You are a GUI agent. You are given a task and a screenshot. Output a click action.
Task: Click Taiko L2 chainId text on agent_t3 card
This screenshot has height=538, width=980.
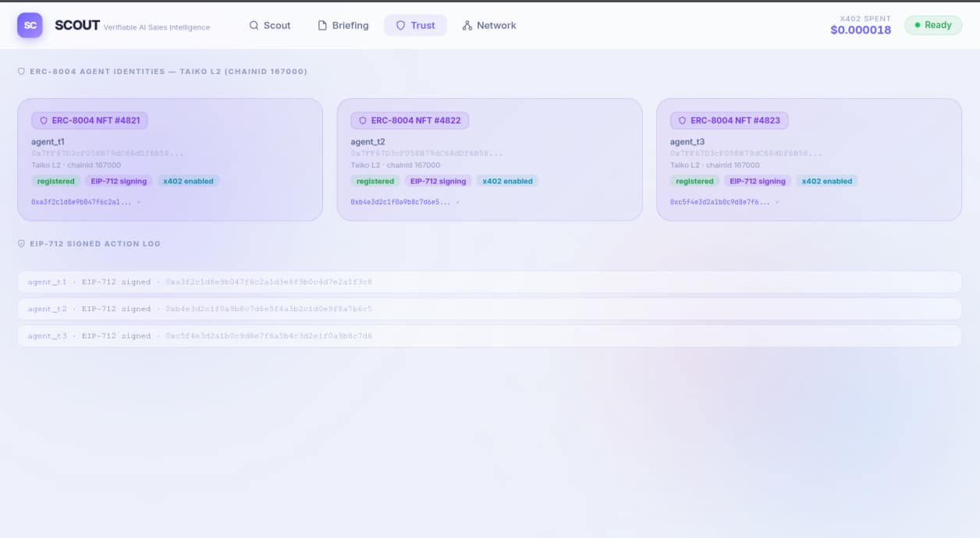click(x=715, y=165)
